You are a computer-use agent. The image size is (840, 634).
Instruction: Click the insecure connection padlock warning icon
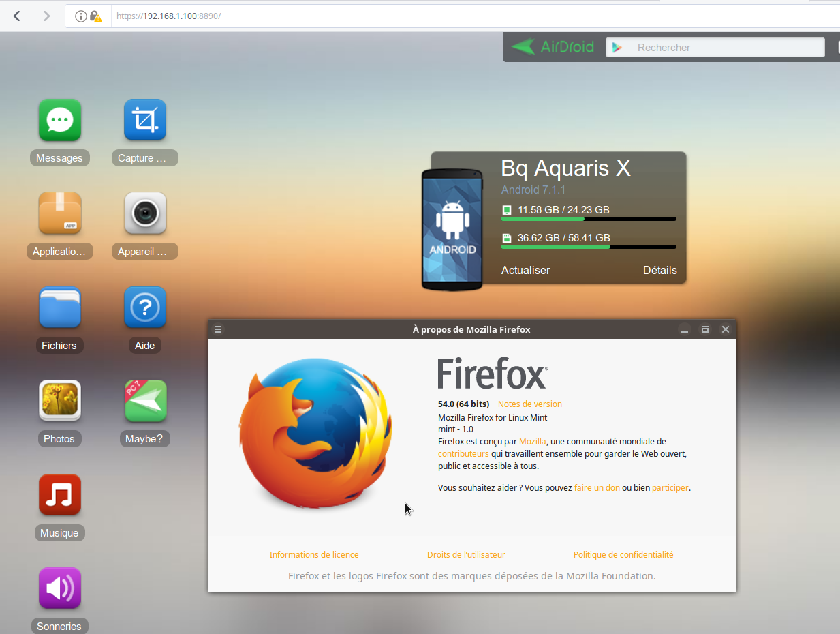(96, 16)
